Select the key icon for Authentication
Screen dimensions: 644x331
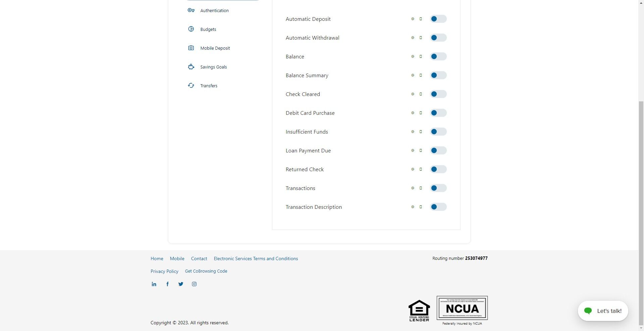pyautogui.click(x=191, y=10)
